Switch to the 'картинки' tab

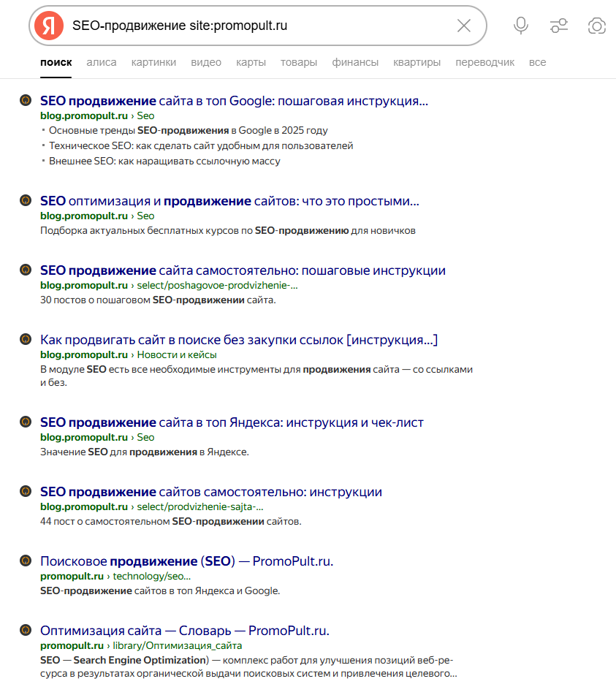point(153,62)
